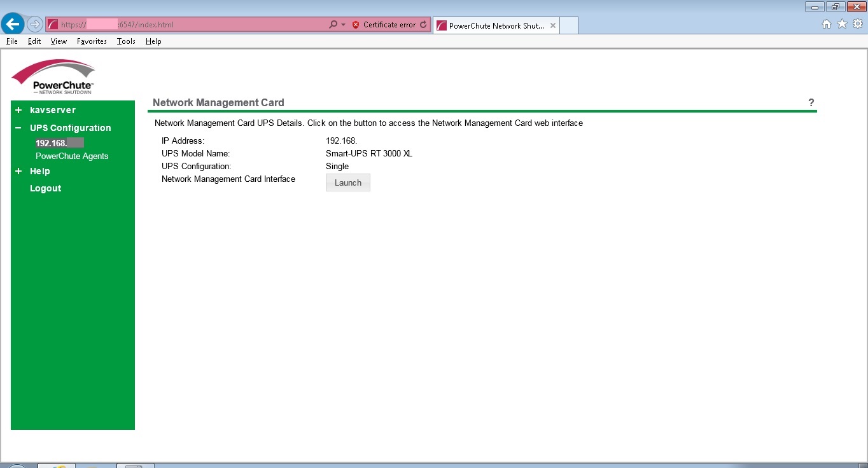Go back with the browser back arrow
Image resolution: width=868 pixels, height=468 pixels.
point(13,24)
